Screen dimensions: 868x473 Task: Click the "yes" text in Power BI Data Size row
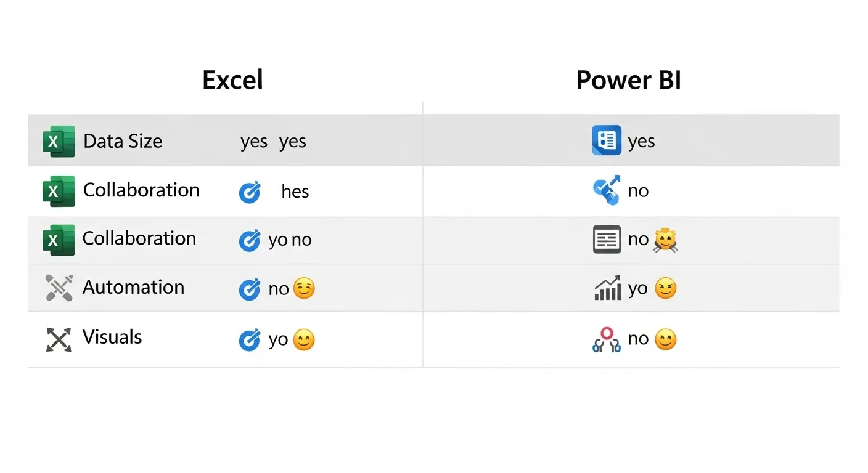641,141
